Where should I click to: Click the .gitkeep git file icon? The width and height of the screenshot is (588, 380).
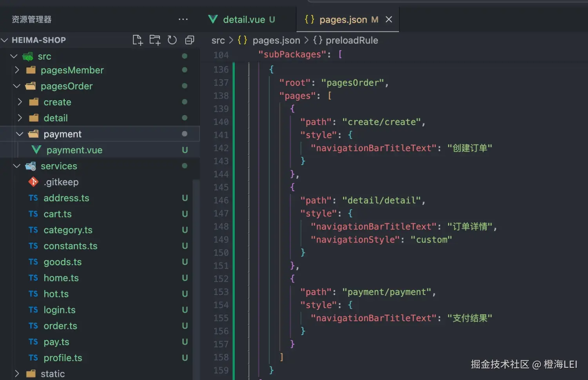[33, 182]
